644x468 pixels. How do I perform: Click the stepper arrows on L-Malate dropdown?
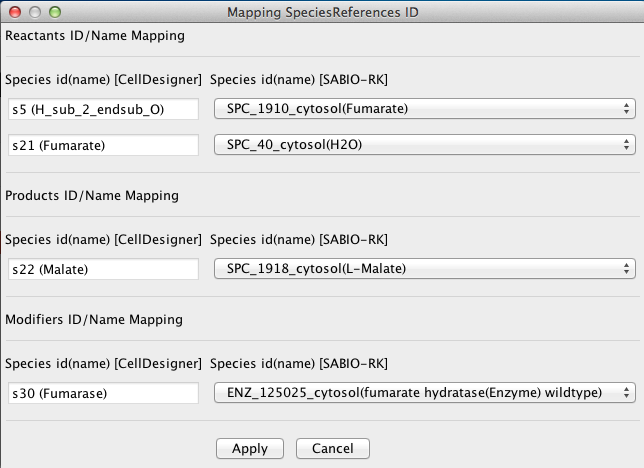pyautogui.click(x=626, y=269)
